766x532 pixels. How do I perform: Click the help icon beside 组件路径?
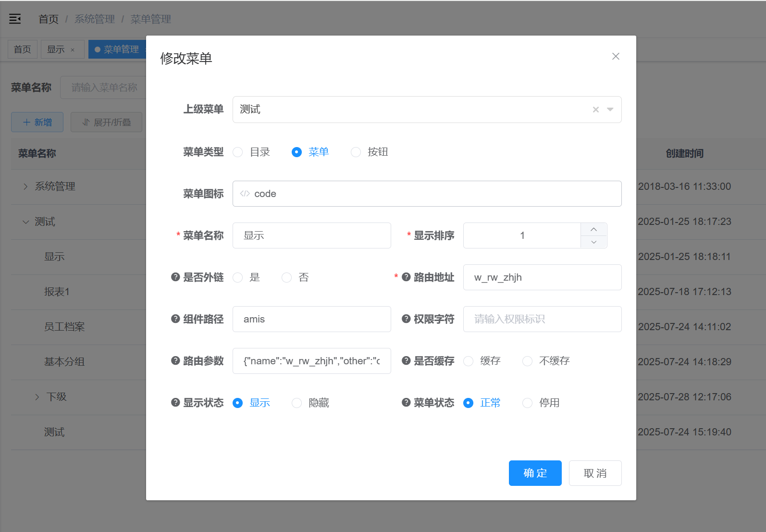coord(175,319)
